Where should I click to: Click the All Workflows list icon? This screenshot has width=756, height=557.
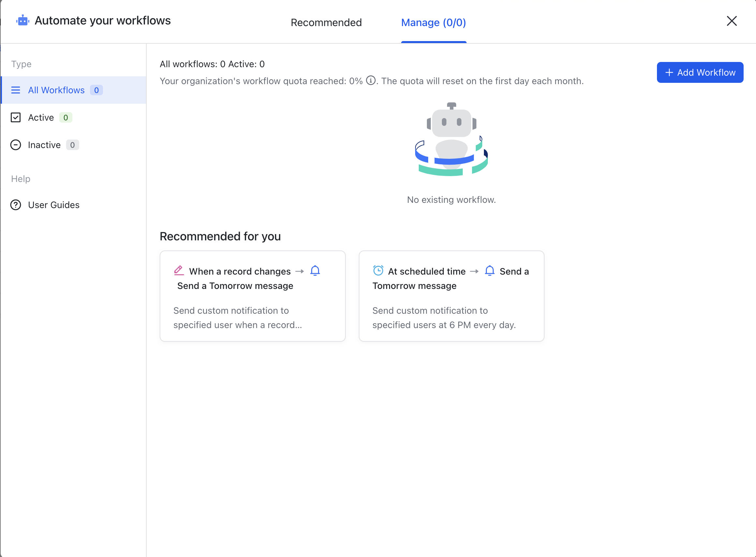tap(16, 90)
